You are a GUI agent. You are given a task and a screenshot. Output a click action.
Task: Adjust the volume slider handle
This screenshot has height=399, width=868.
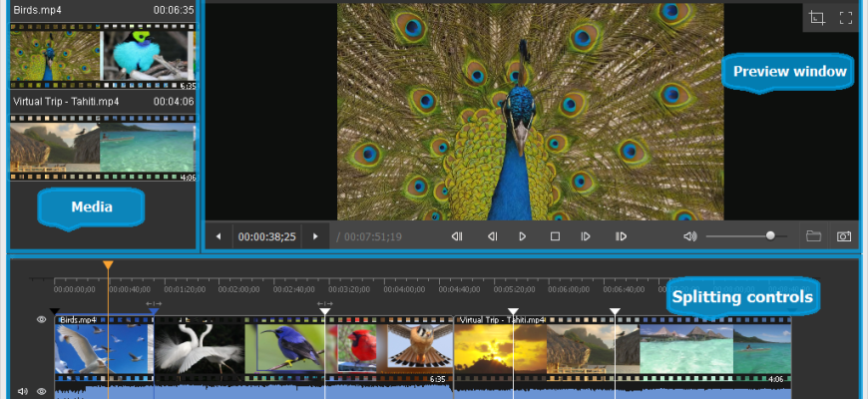(770, 235)
